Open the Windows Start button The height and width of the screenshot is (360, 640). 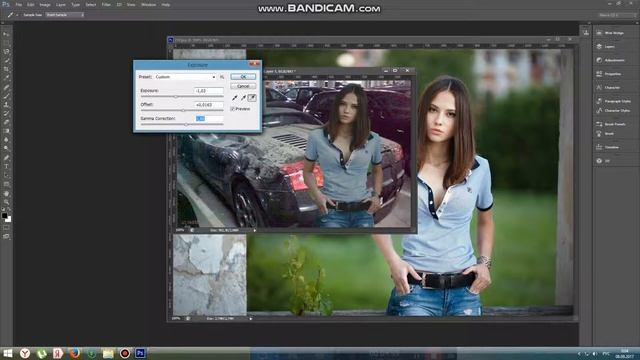coord(8,353)
